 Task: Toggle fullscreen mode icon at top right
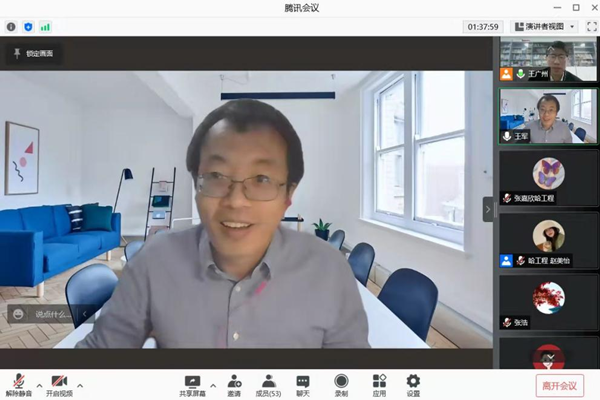(x=589, y=27)
